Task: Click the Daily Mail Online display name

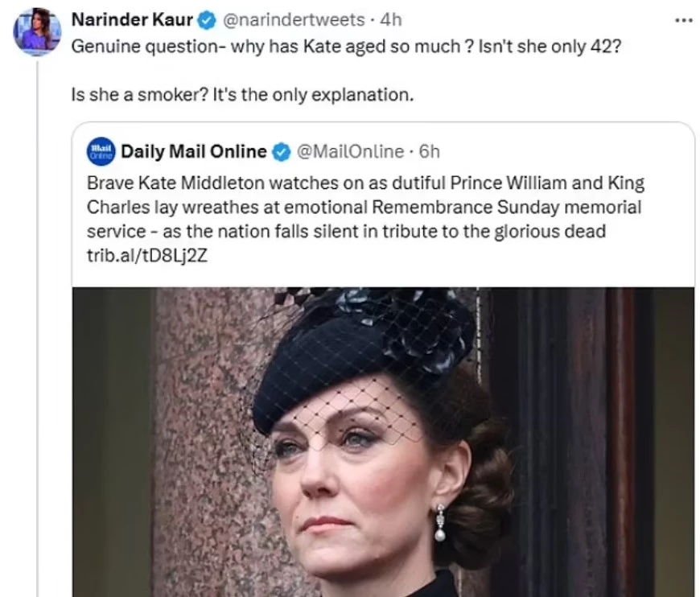Action: 193,151
